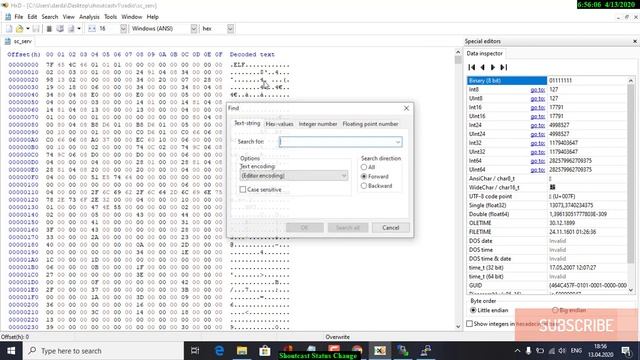The image size is (640, 360).
Task: Open the Window menu
Action: 131,17
